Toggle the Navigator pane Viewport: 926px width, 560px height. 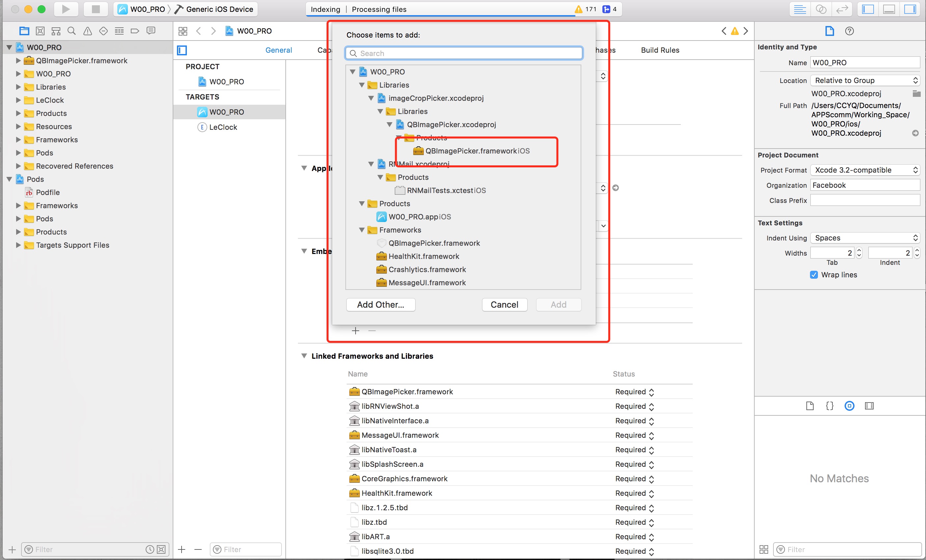tap(868, 9)
